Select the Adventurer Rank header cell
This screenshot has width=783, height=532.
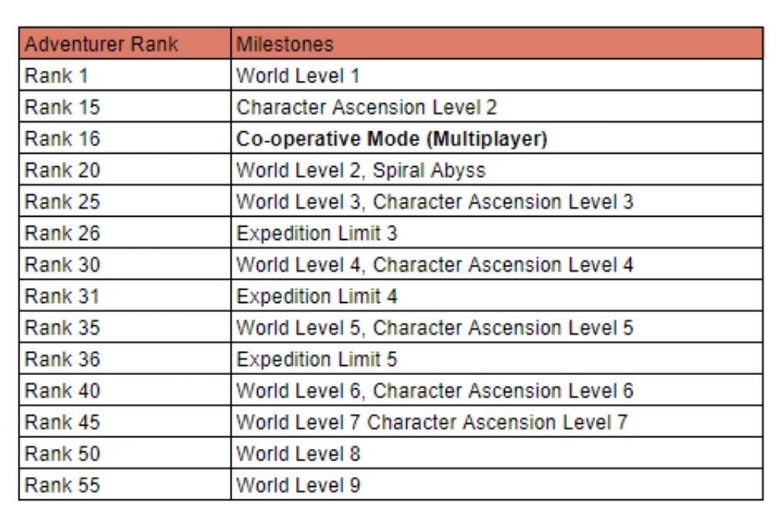coord(125,43)
